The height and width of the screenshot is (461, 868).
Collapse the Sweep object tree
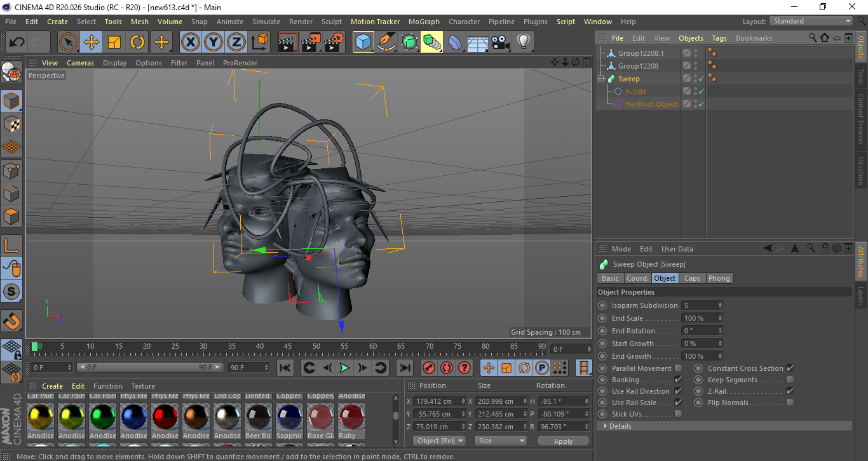point(601,79)
